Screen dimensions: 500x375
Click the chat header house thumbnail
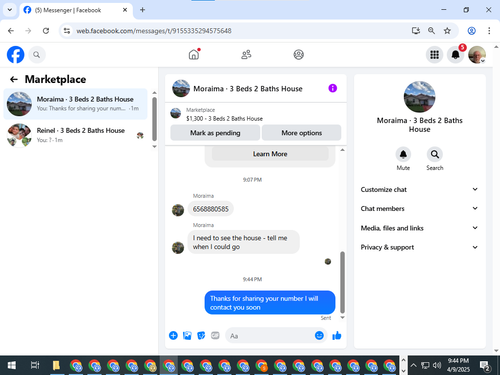(181, 88)
